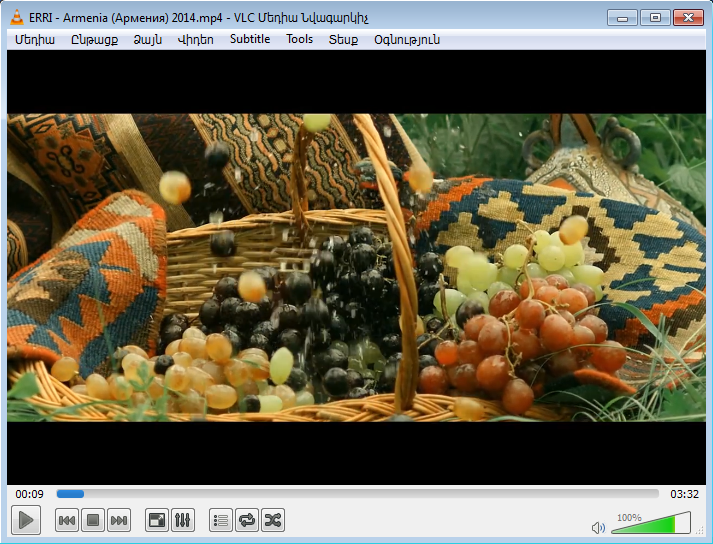
Task: Skip to next media track
Action: click(119, 520)
